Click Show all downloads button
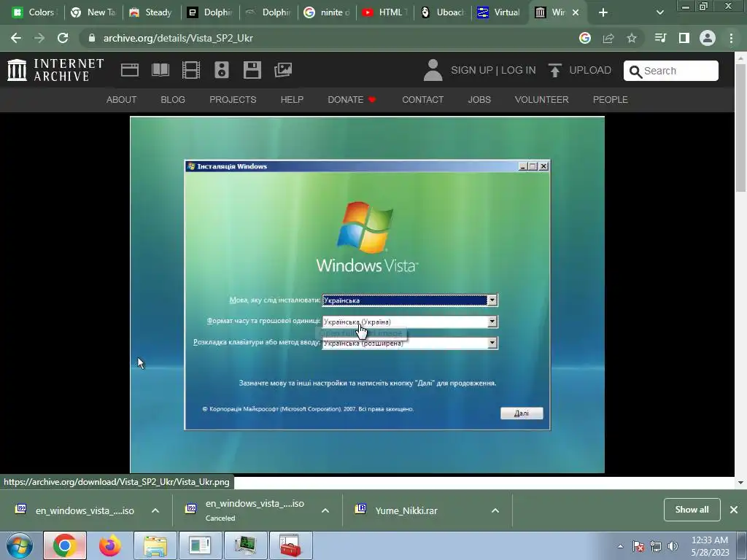The image size is (747, 560). 692,510
